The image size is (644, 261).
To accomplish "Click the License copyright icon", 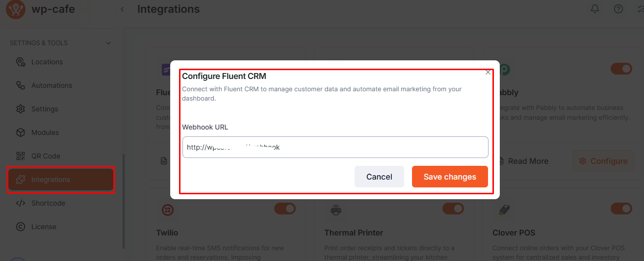I will click(20, 227).
